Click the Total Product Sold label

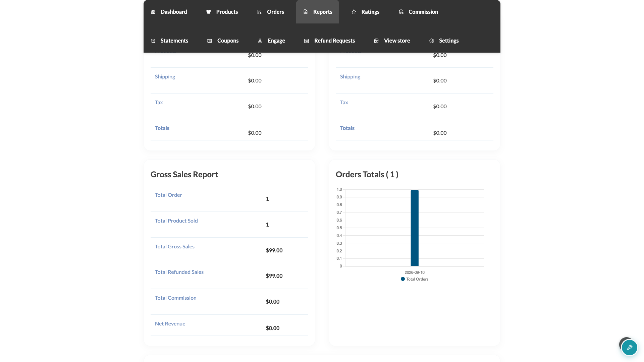pyautogui.click(x=176, y=221)
